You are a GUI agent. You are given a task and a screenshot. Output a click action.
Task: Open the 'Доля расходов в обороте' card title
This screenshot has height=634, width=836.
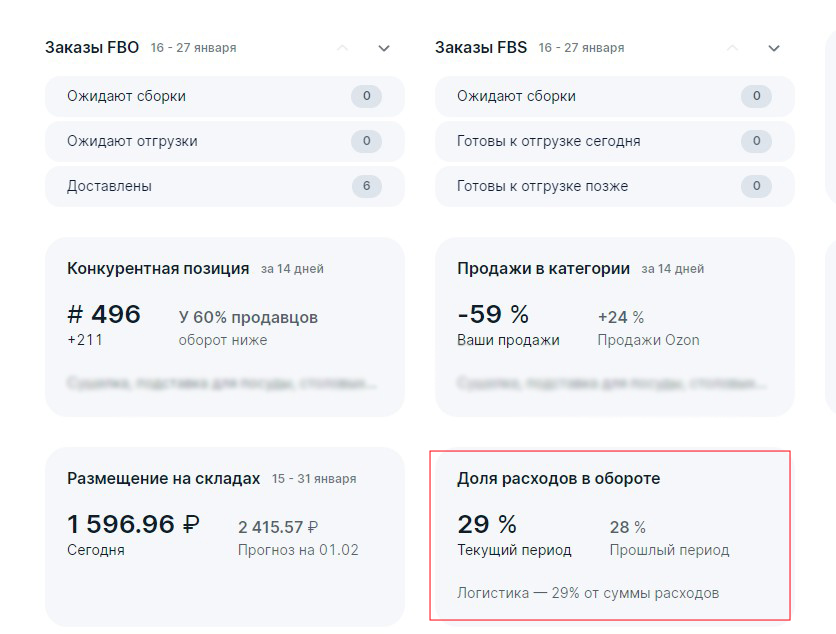coord(558,478)
